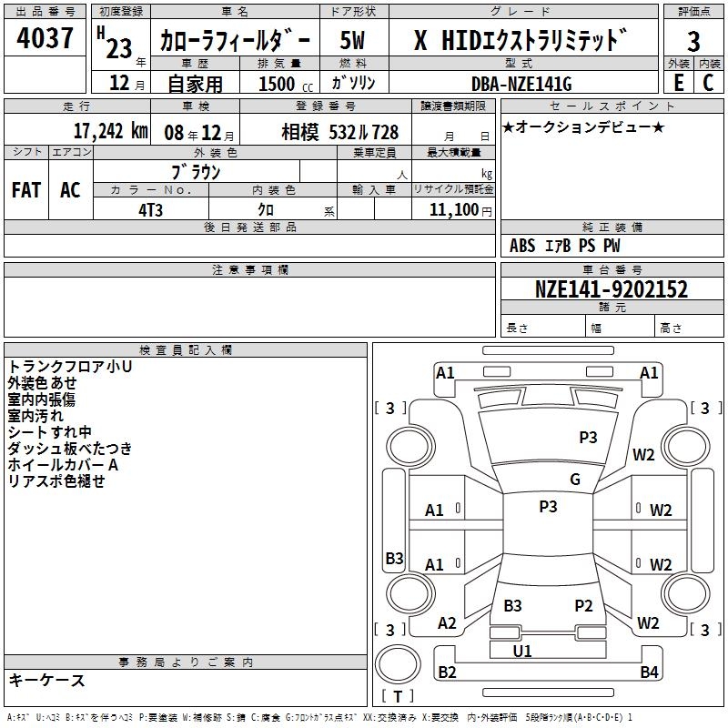Click rear bumper mark B4

(649, 672)
